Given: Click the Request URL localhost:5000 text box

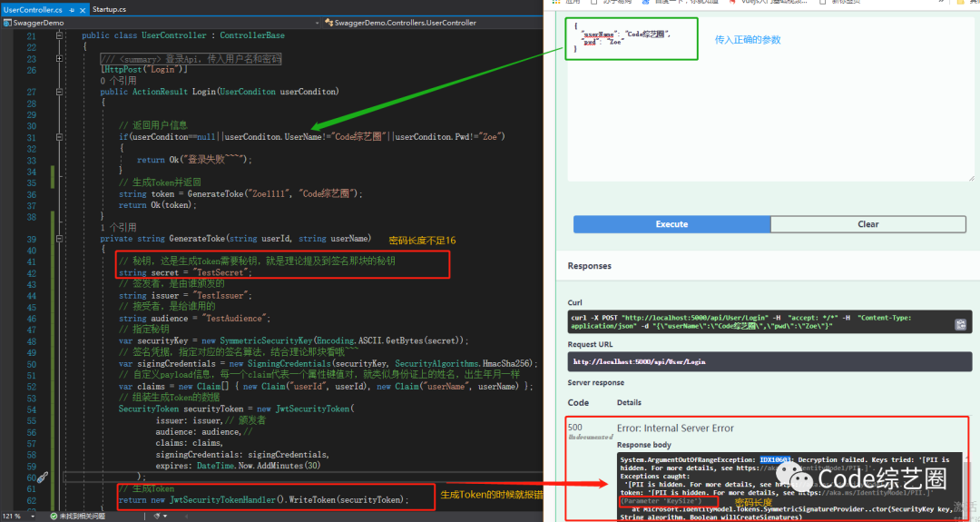Looking at the screenshot, I should 769,361.
